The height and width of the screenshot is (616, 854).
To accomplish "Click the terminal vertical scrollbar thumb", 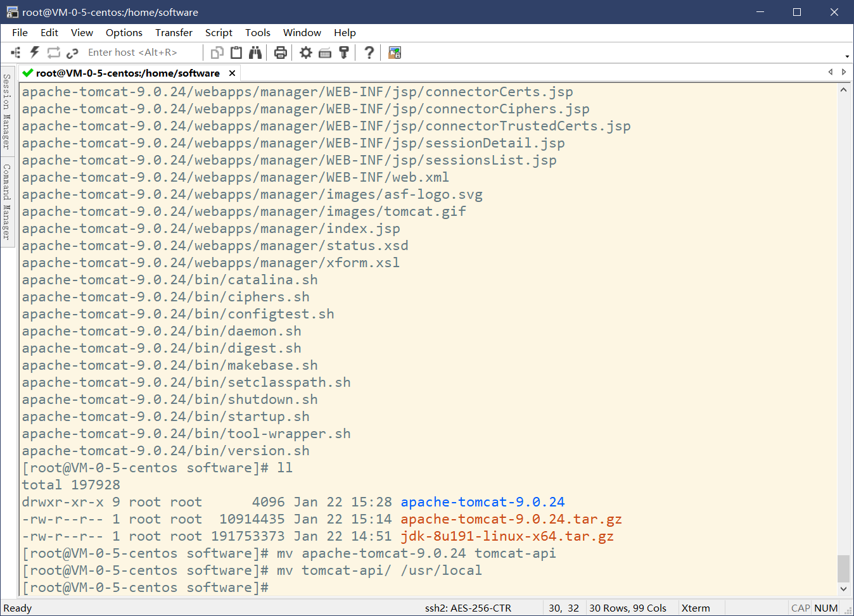I will (843, 569).
